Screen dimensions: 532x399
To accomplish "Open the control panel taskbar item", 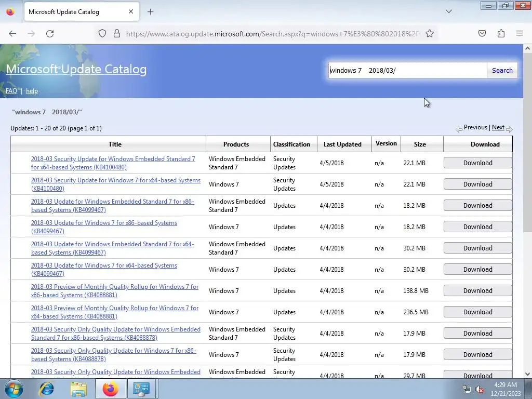I will (141, 389).
